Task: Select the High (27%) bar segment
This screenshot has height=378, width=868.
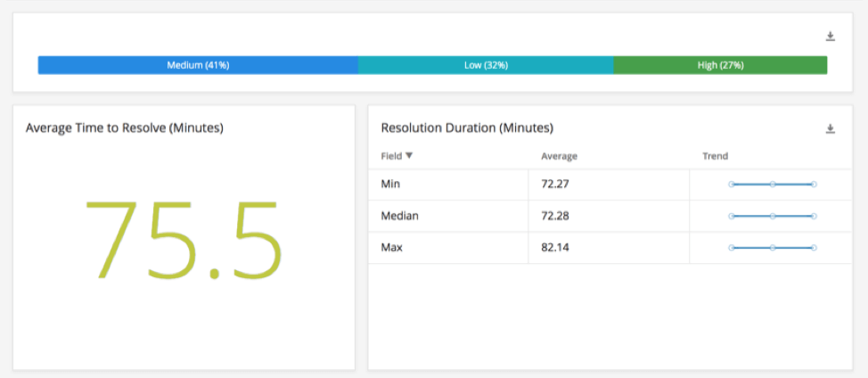Action: (720, 65)
